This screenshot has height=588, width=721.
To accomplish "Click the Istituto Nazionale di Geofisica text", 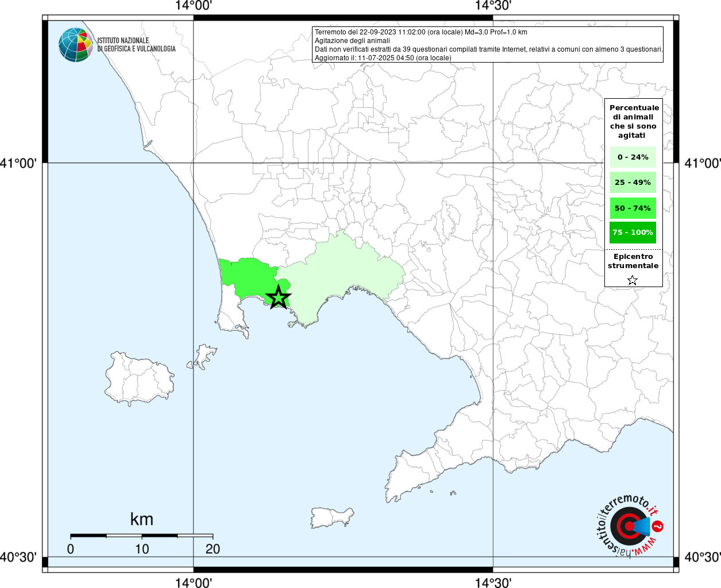I will [x=136, y=45].
